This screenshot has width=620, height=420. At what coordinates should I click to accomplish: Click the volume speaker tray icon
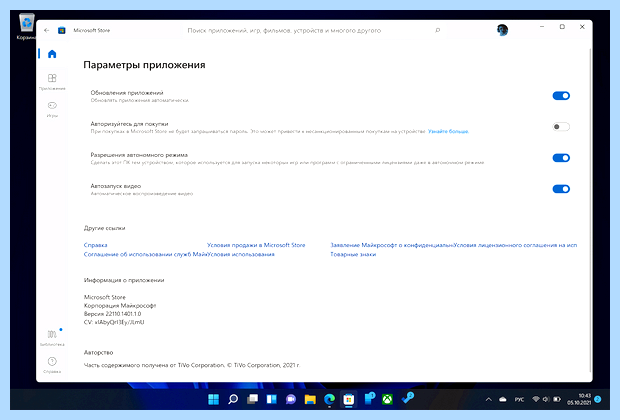pyautogui.click(x=546, y=399)
